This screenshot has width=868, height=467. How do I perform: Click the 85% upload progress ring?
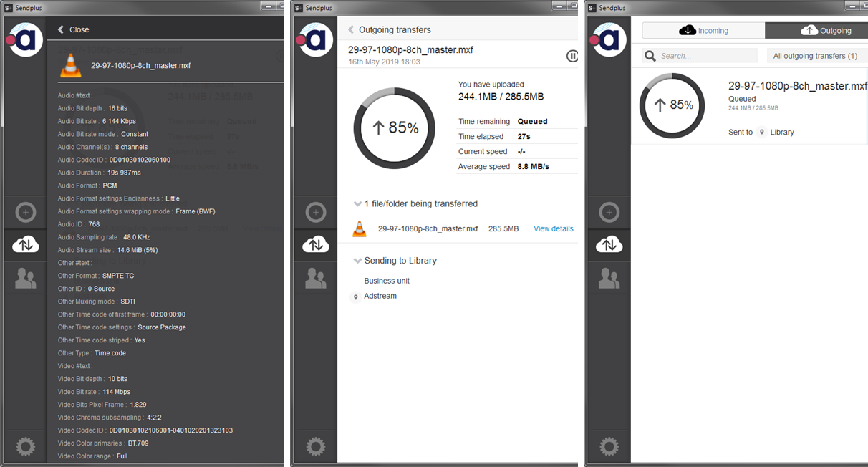(394, 128)
